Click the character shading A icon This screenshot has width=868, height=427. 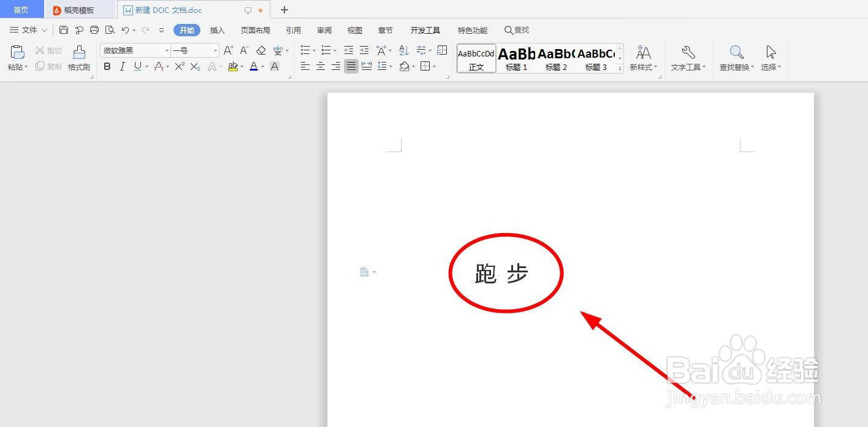275,66
